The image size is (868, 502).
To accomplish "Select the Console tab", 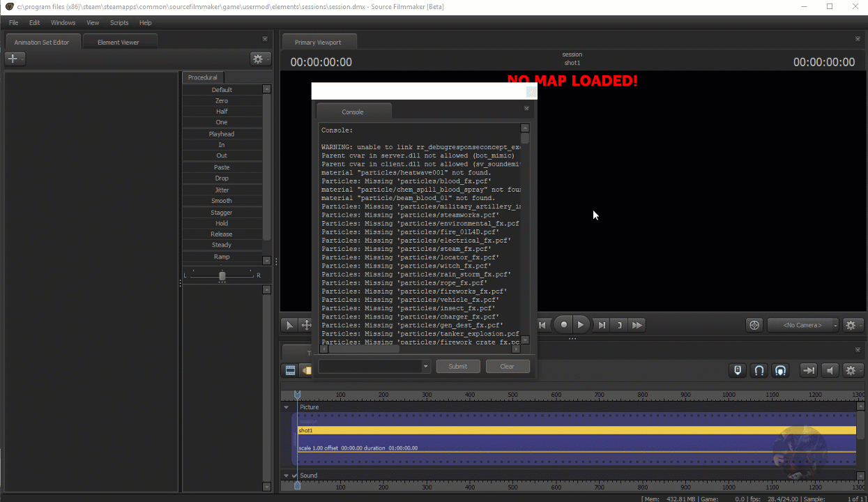I will [353, 112].
